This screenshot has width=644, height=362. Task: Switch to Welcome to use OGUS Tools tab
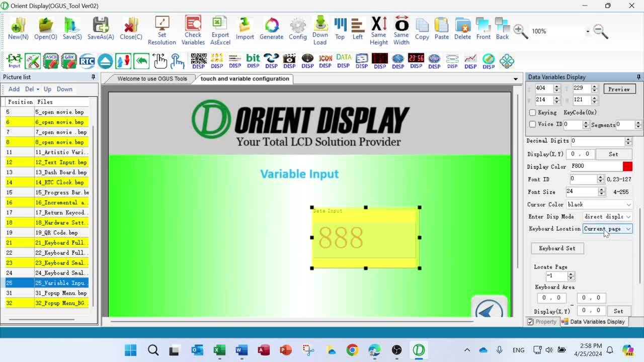(x=152, y=79)
